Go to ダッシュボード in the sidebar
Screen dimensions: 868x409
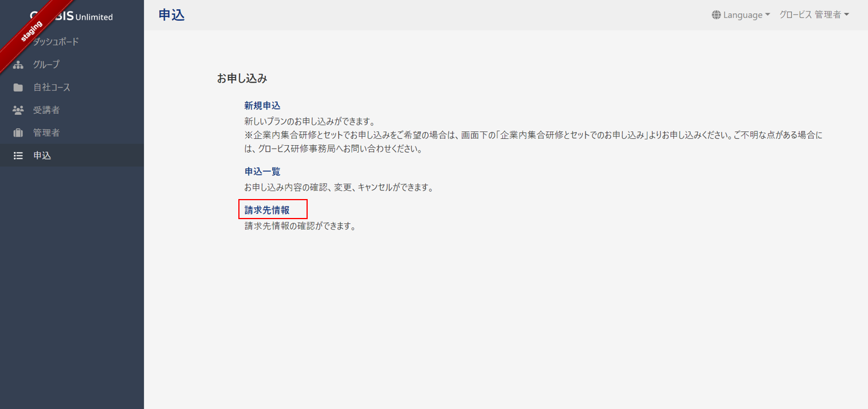pyautogui.click(x=72, y=42)
